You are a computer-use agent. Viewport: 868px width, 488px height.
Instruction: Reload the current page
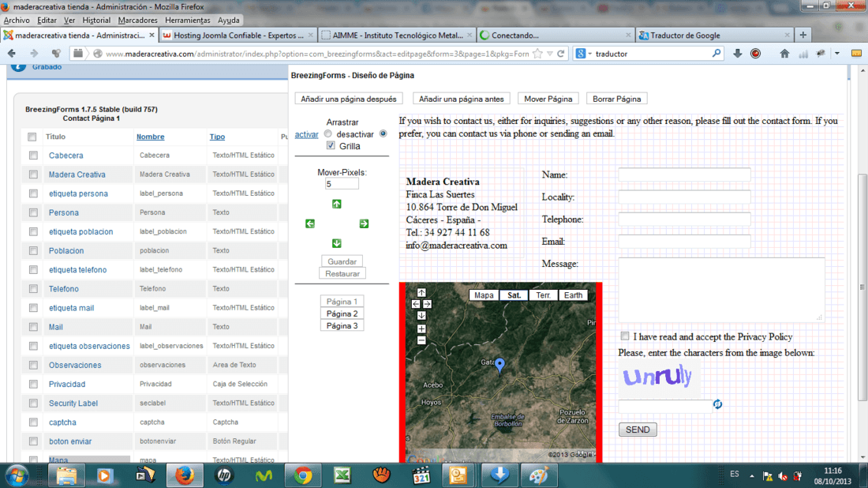point(561,54)
